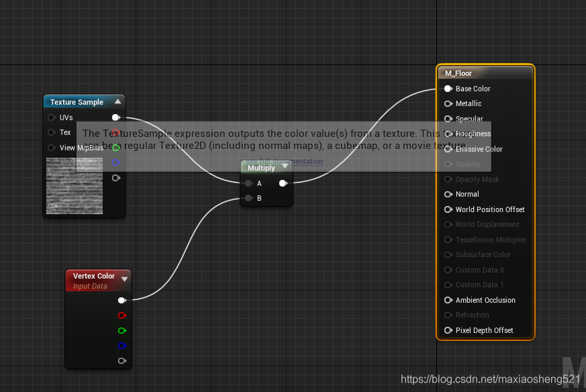
Task: Click the Metallic input pin
Action: point(448,104)
